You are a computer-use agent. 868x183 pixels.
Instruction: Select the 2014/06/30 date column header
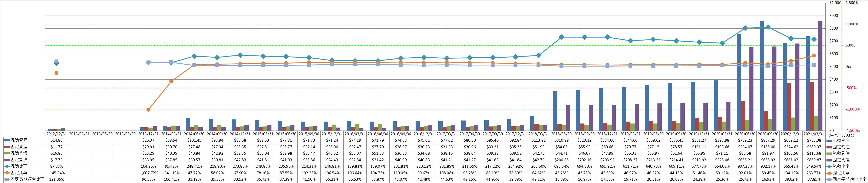point(194,134)
